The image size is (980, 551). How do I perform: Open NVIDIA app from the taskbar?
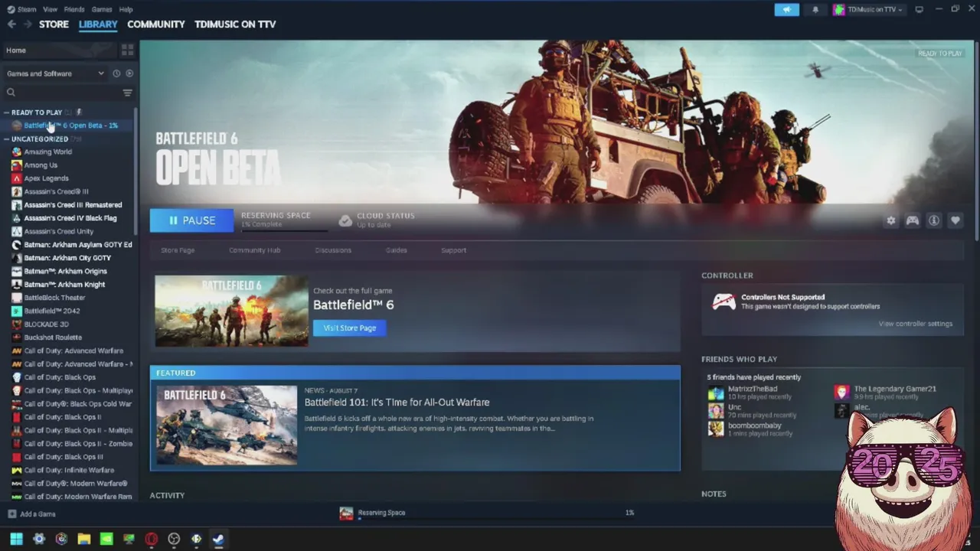[x=106, y=539]
